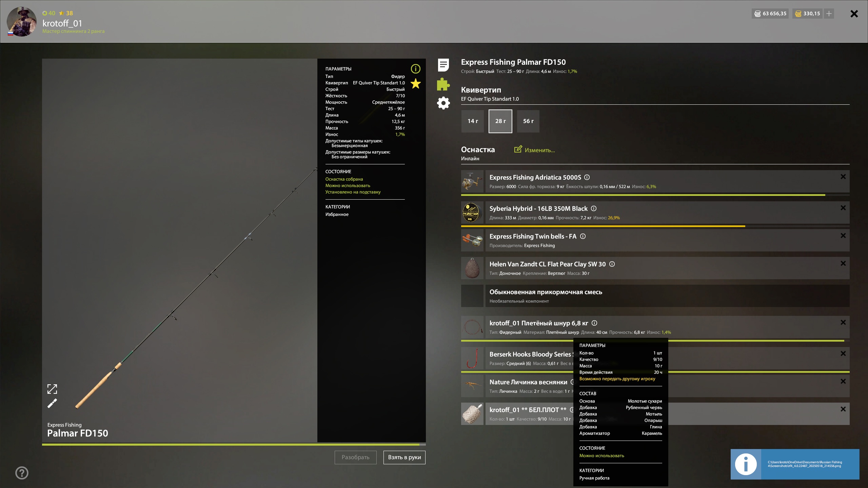Open the help question mark icon
The height and width of the screenshot is (488, 868).
click(x=22, y=473)
